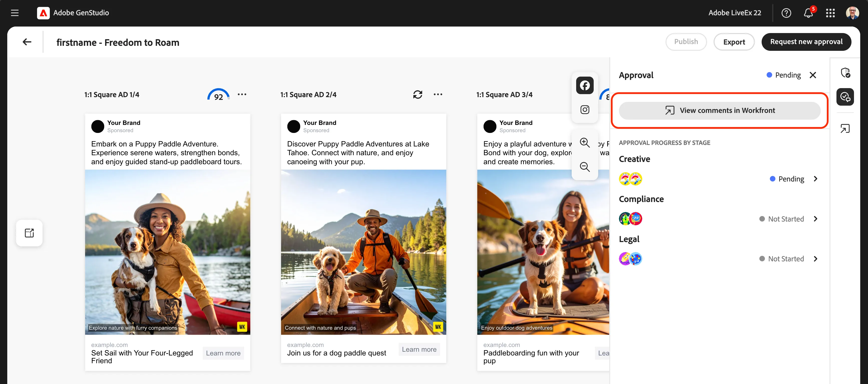Screen dimensions: 868x384
Task: Click the Adobe LiveEx 22 organization name
Action: pyautogui.click(x=735, y=13)
